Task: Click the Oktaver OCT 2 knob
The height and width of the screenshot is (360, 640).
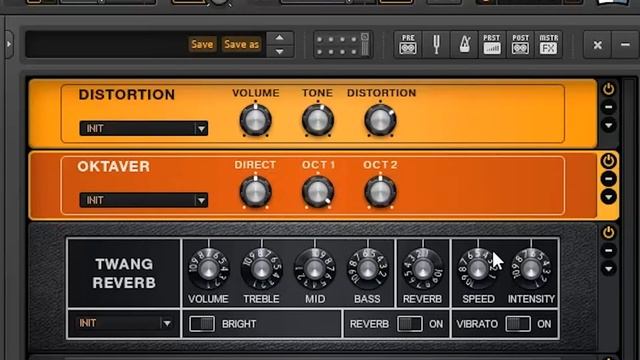Action: (x=380, y=192)
